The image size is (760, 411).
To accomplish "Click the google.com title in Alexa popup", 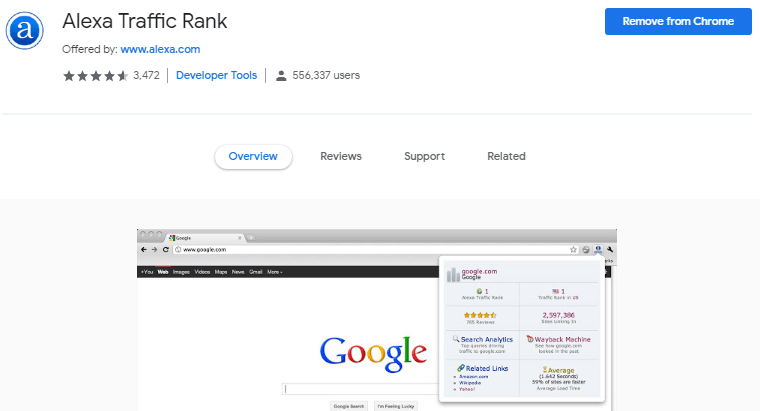I will [x=479, y=271].
